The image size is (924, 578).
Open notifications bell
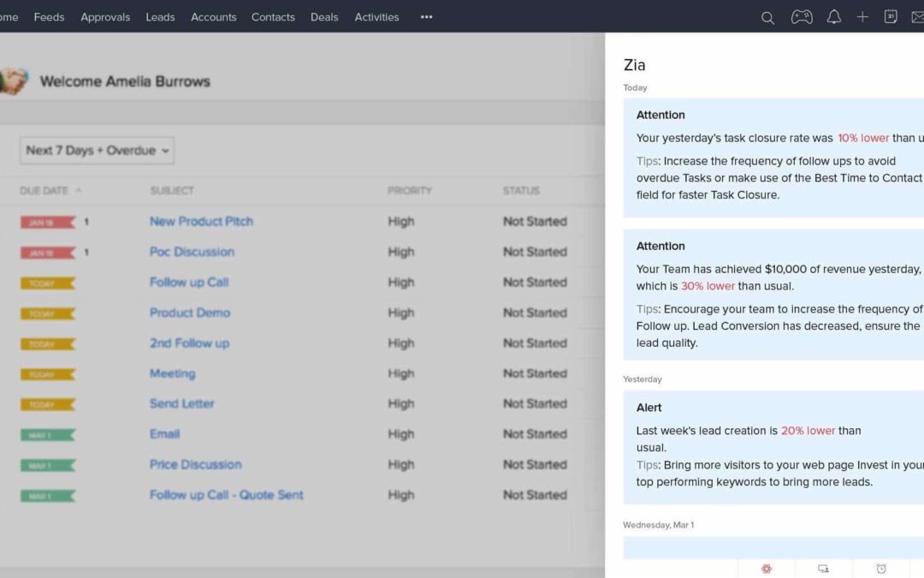pos(833,17)
